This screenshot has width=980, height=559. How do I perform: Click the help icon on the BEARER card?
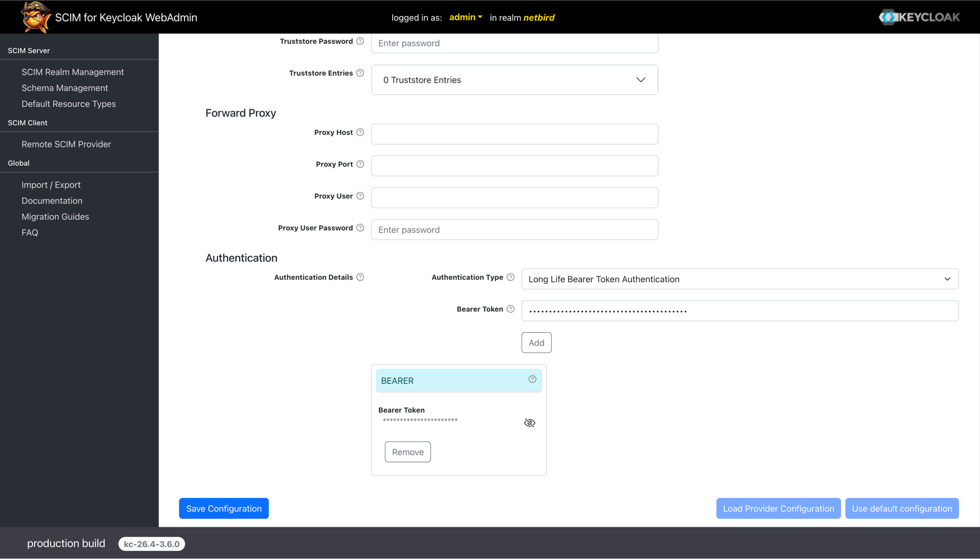(531, 379)
